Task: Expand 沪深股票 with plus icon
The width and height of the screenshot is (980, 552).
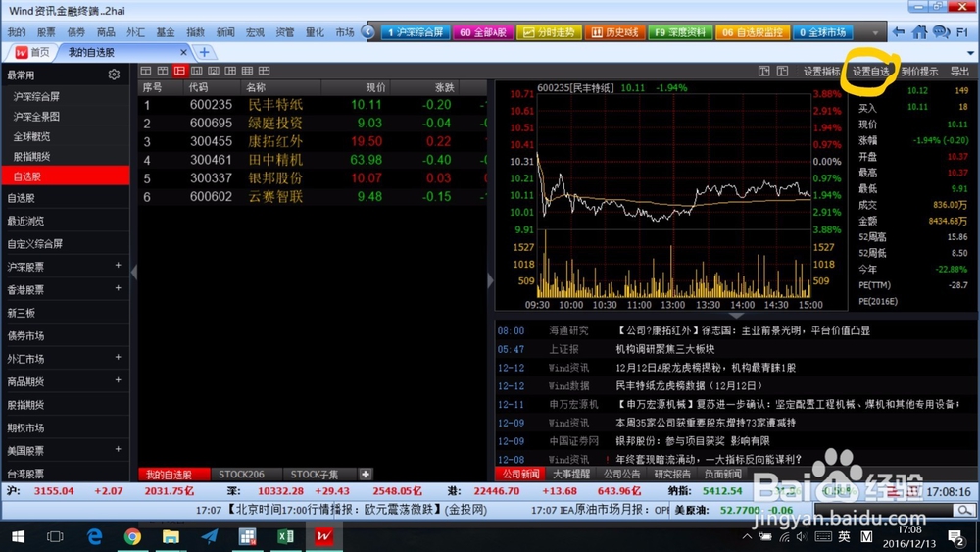Action: (x=118, y=266)
